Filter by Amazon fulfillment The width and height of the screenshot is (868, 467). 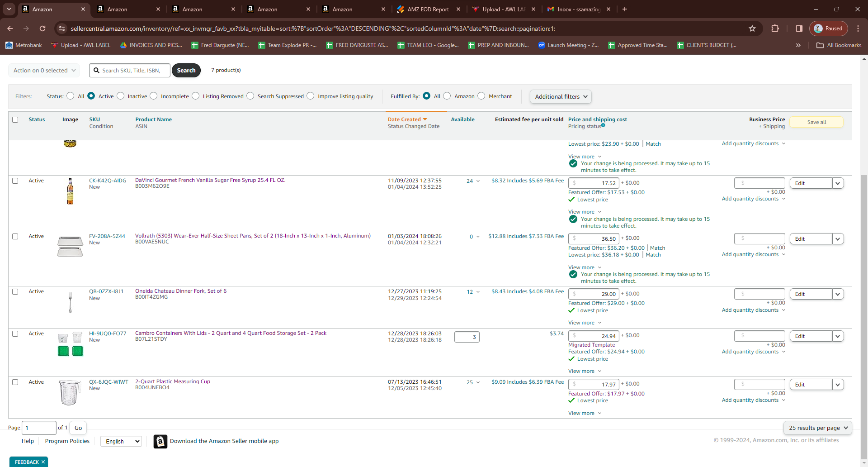click(447, 96)
